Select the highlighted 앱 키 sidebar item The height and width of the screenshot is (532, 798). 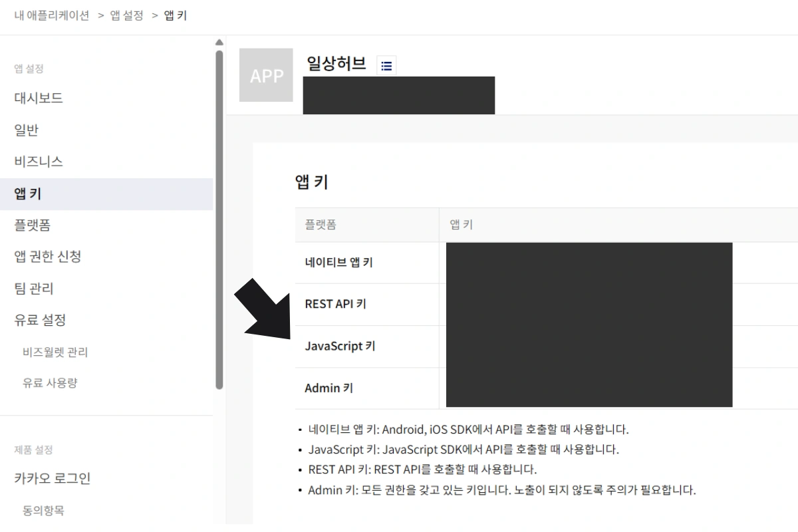click(28, 194)
